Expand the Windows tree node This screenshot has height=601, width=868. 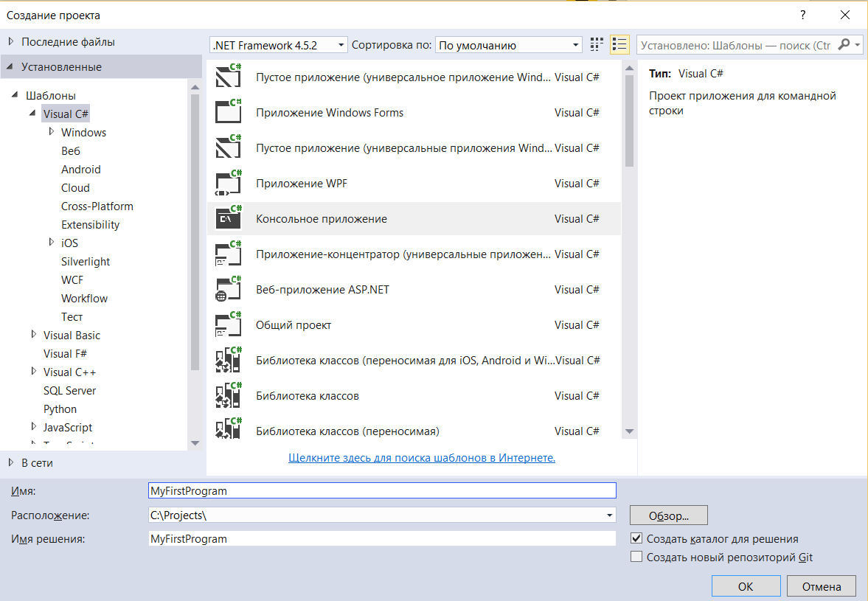pos(52,132)
